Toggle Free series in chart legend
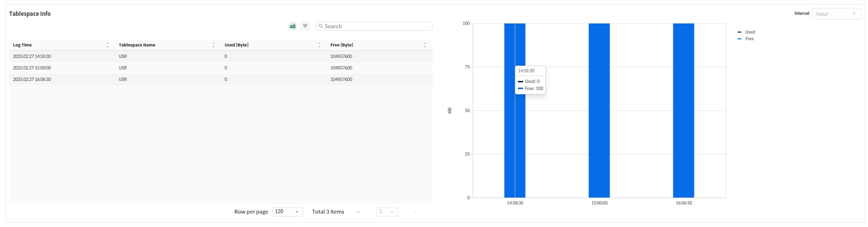 pos(749,39)
